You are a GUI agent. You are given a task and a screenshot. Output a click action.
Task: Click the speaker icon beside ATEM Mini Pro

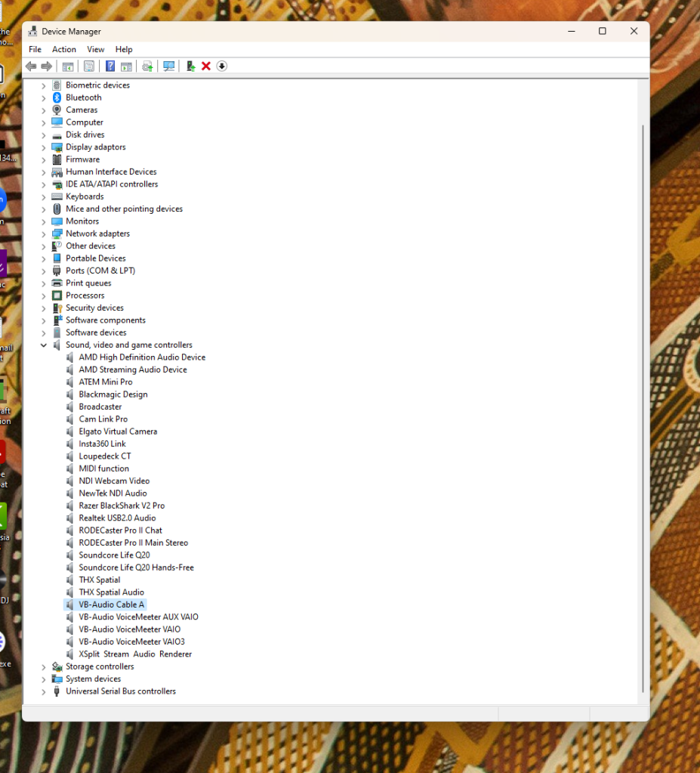pos(70,382)
